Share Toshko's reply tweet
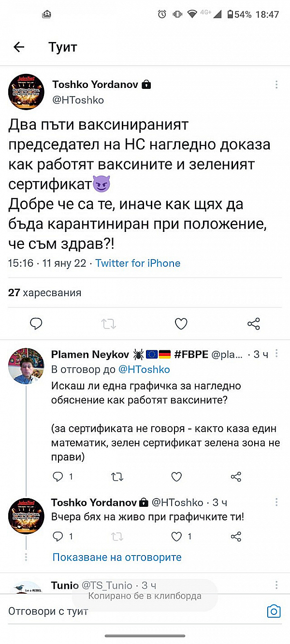The height and width of the screenshot is (644, 290). [x=236, y=536]
